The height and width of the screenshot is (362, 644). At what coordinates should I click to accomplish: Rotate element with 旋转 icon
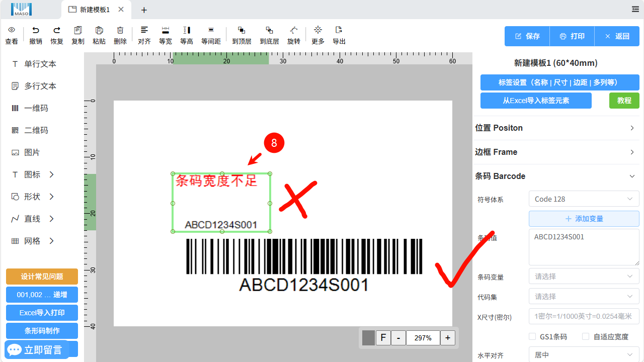[294, 30]
